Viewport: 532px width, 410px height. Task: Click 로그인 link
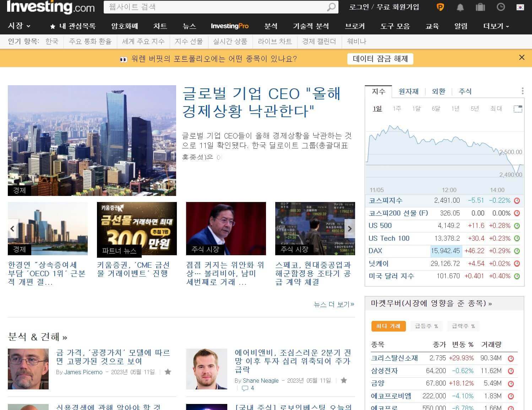(x=359, y=7)
